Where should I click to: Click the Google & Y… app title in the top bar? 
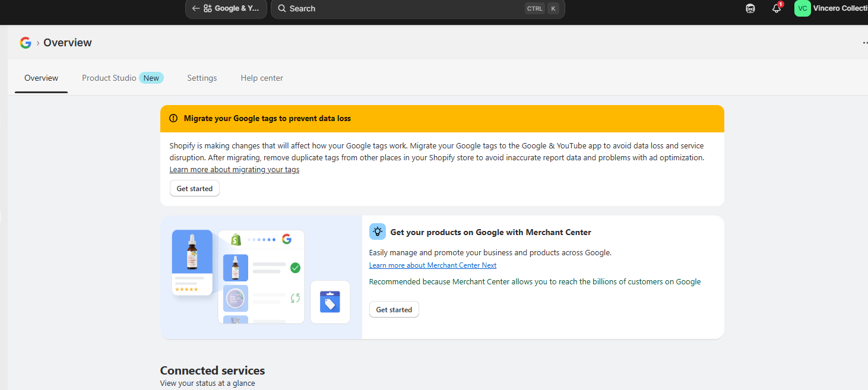[237, 9]
